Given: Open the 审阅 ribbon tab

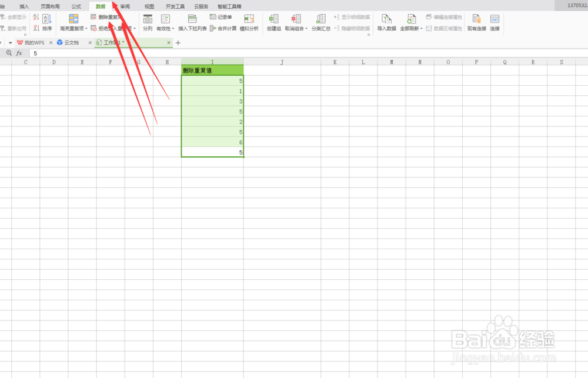Looking at the screenshot, I should 125,6.
